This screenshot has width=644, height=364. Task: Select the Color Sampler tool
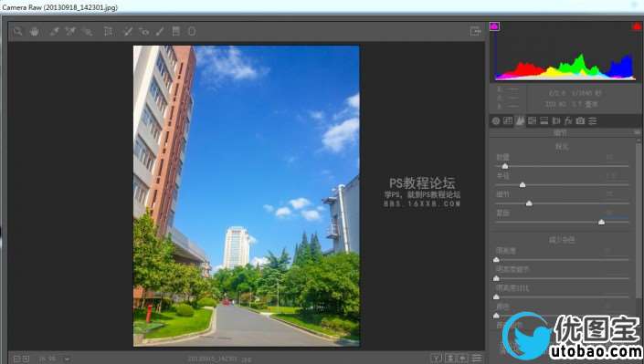coord(70,31)
